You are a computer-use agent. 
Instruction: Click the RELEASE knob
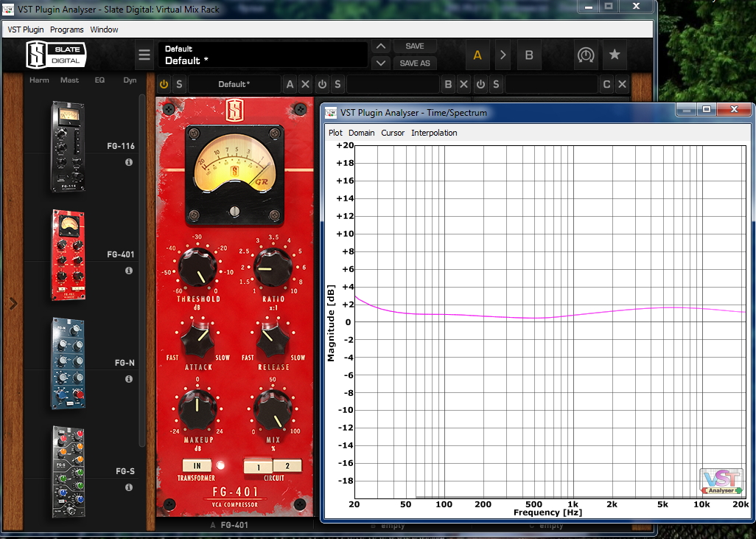[x=273, y=338]
